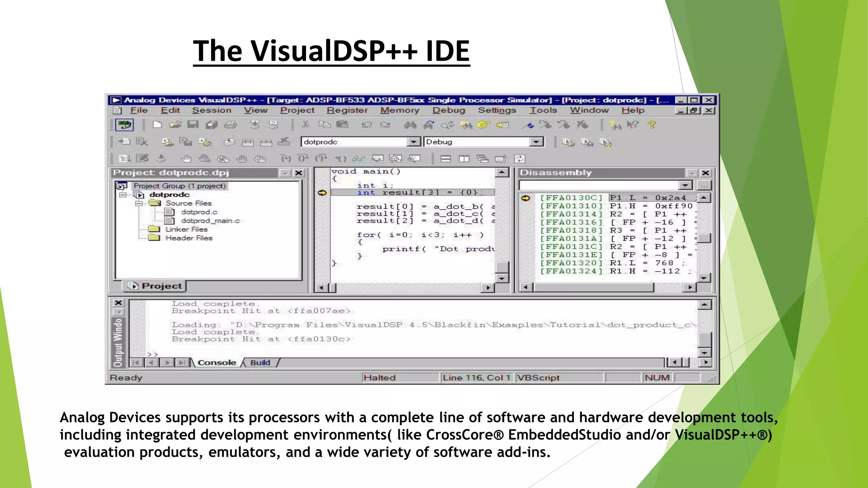The height and width of the screenshot is (488, 868).
Task: Click the yellow arrow go-to-line icon
Action: (x=502, y=125)
